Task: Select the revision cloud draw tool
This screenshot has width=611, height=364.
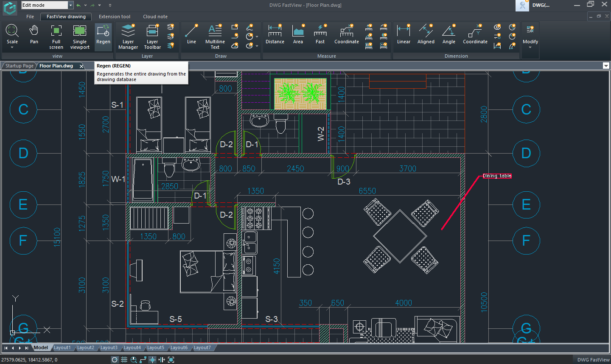Action: point(235,45)
